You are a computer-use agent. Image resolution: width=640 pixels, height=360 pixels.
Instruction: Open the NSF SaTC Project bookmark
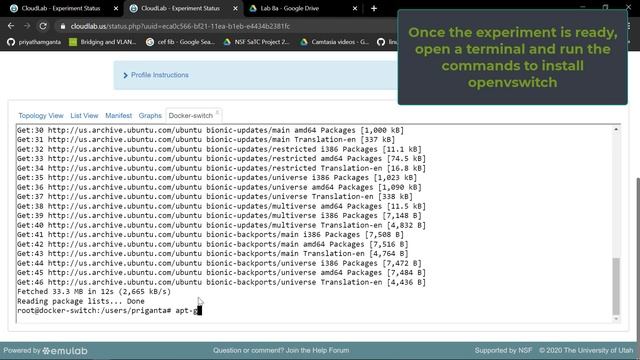[256, 42]
